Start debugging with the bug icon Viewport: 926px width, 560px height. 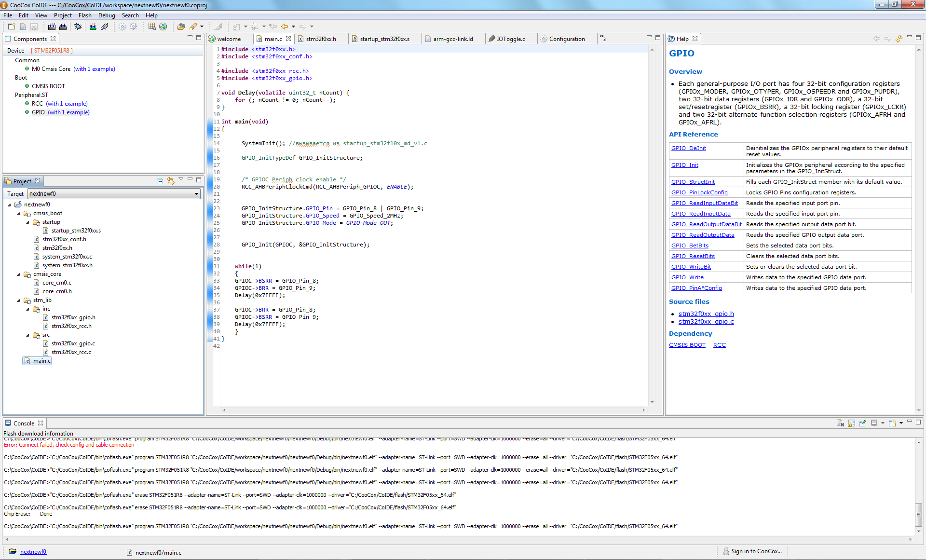click(x=78, y=27)
